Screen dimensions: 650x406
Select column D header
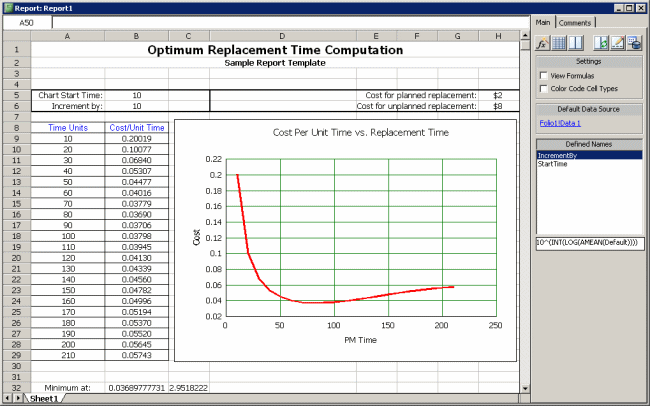(282, 36)
